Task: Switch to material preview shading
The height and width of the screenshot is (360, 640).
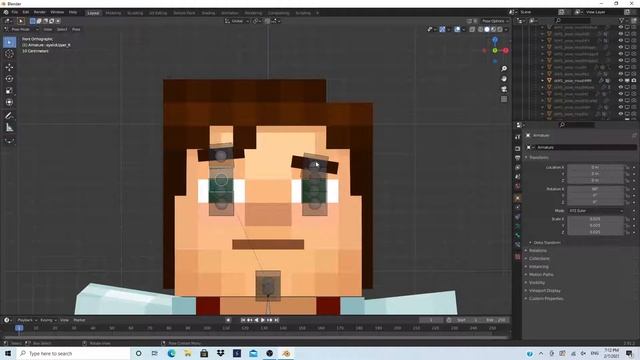Action: (x=493, y=29)
